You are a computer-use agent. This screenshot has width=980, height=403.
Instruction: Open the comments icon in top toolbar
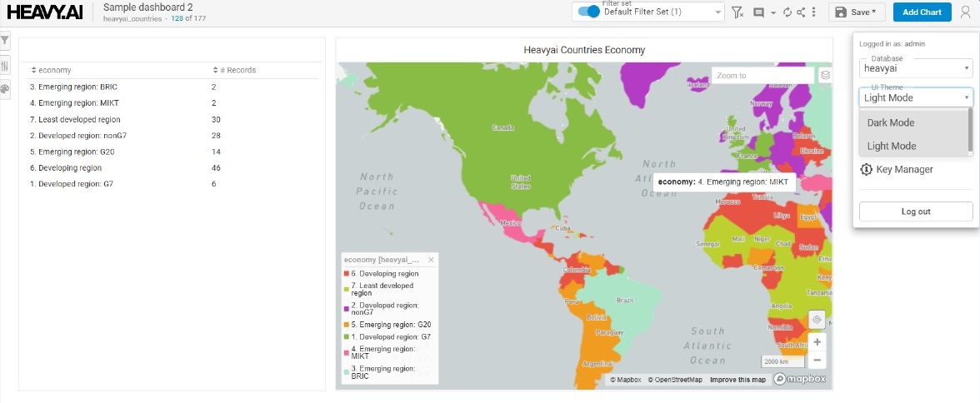tap(758, 12)
